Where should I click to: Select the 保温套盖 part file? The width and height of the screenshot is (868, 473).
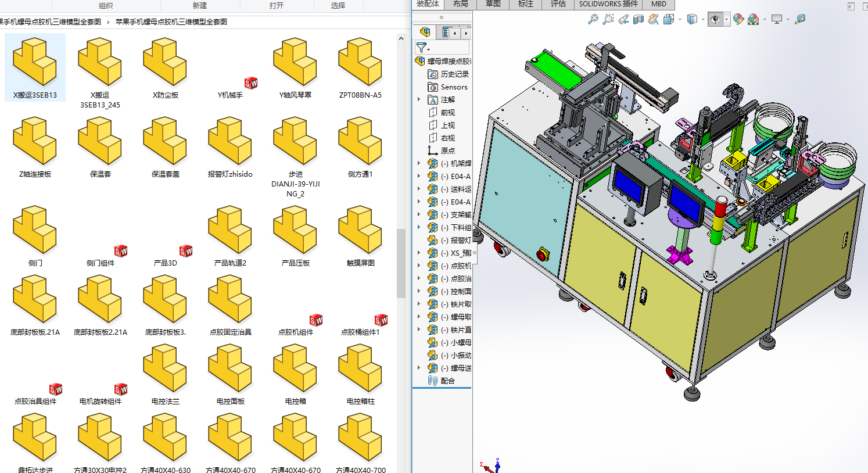tap(165, 147)
